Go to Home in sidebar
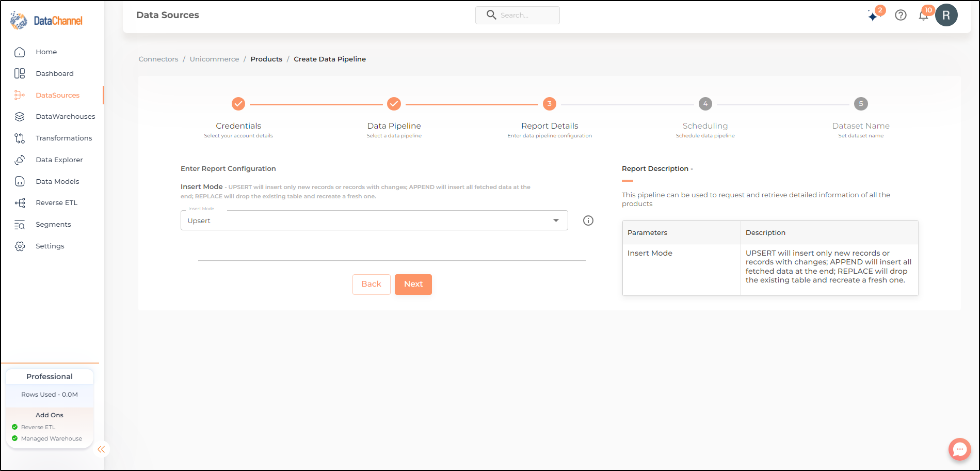 (x=46, y=52)
